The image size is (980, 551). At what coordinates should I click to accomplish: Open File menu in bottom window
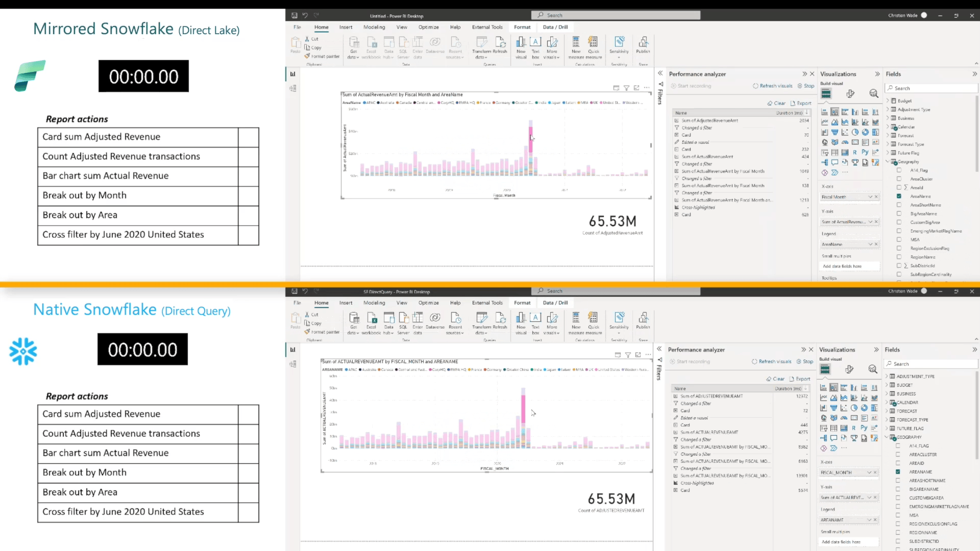[297, 303]
